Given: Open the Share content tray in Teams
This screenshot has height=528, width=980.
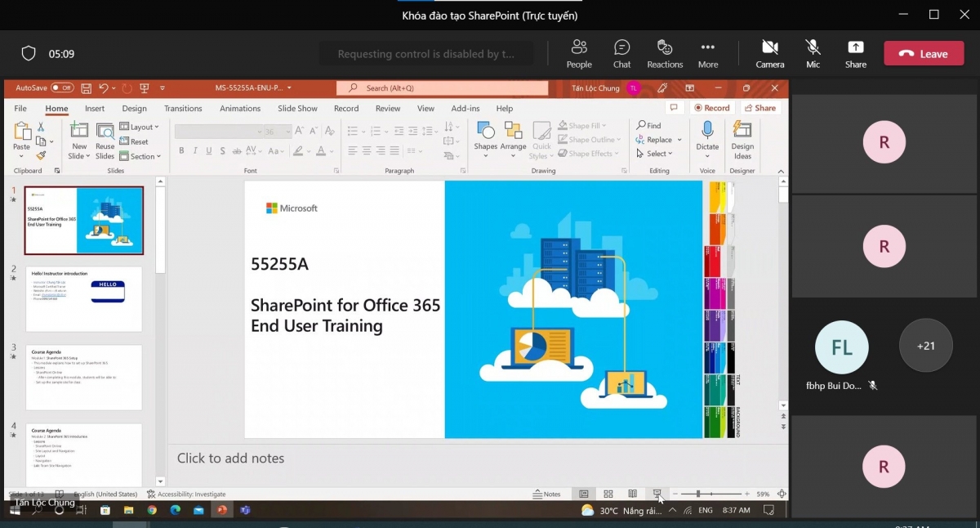Looking at the screenshot, I should 856,54.
